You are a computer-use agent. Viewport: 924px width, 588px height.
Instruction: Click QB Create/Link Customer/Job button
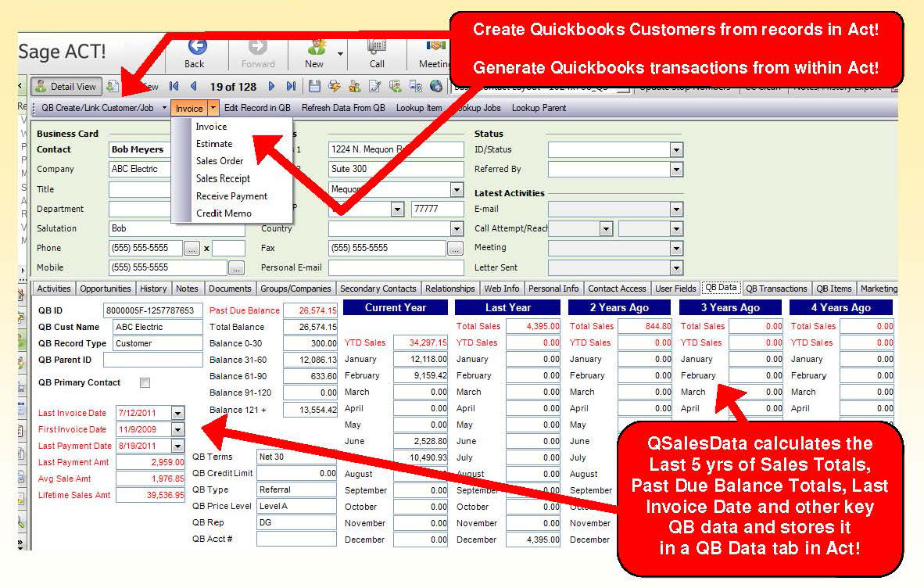(x=97, y=108)
